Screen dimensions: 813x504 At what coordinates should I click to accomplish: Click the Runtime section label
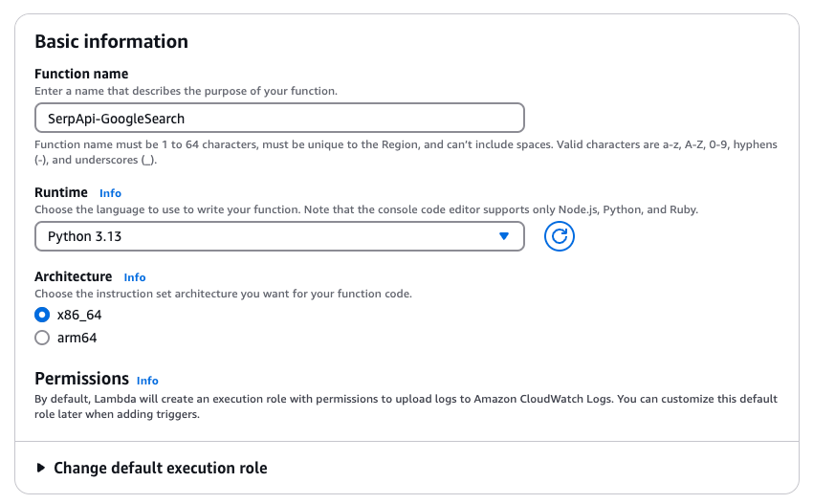(x=61, y=192)
